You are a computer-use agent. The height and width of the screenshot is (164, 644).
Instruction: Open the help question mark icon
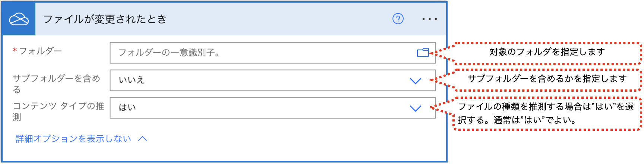[x=398, y=19]
